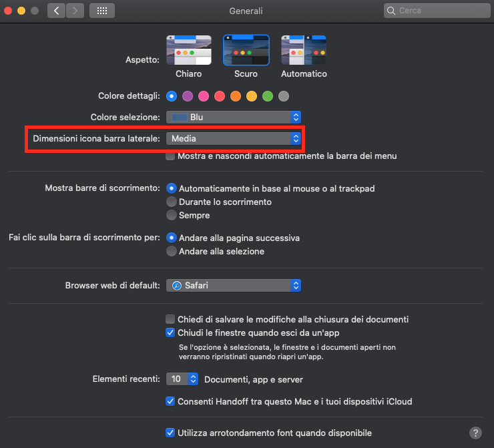Close the window with the red button
The width and height of the screenshot is (494, 448).
8,11
